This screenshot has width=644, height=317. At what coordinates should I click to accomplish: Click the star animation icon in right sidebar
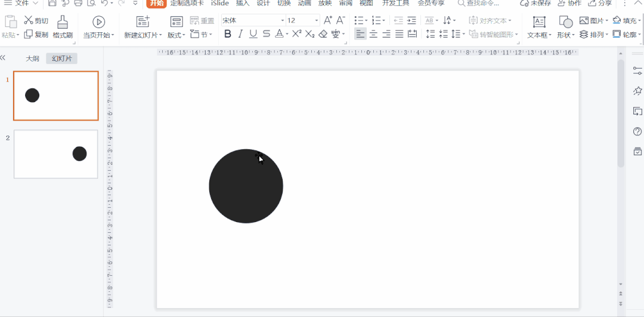coord(637,91)
